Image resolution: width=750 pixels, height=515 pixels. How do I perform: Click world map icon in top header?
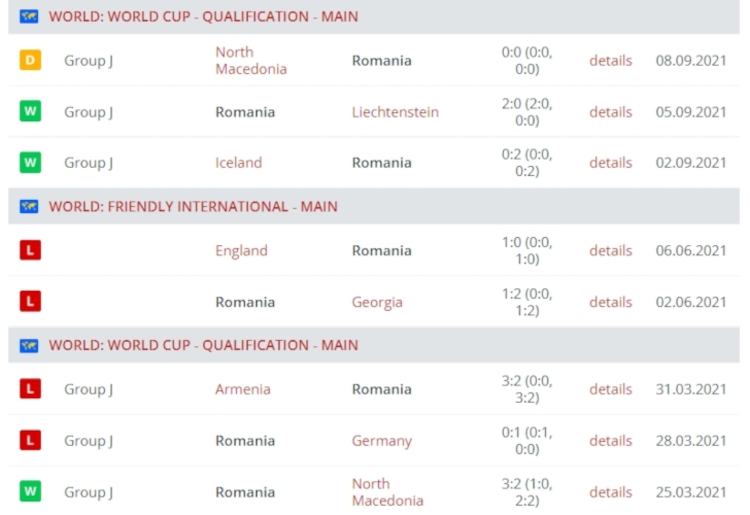pyautogui.click(x=29, y=17)
